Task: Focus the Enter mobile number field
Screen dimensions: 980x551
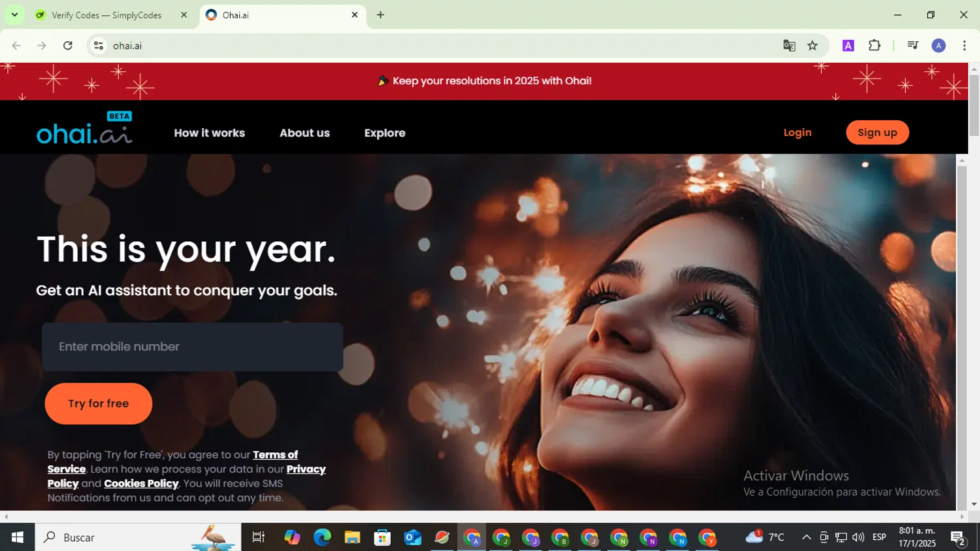Action: pyautogui.click(x=193, y=347)
